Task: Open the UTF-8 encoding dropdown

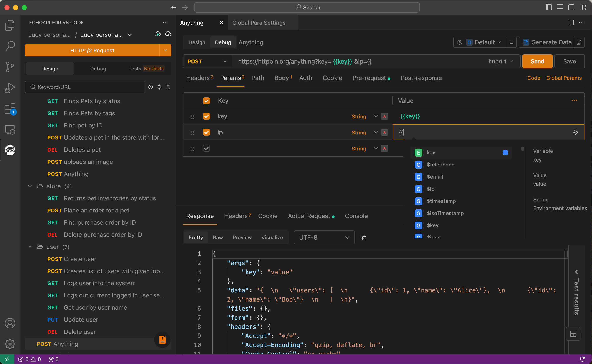Action: pyautogui.click(x=324, y=237)
